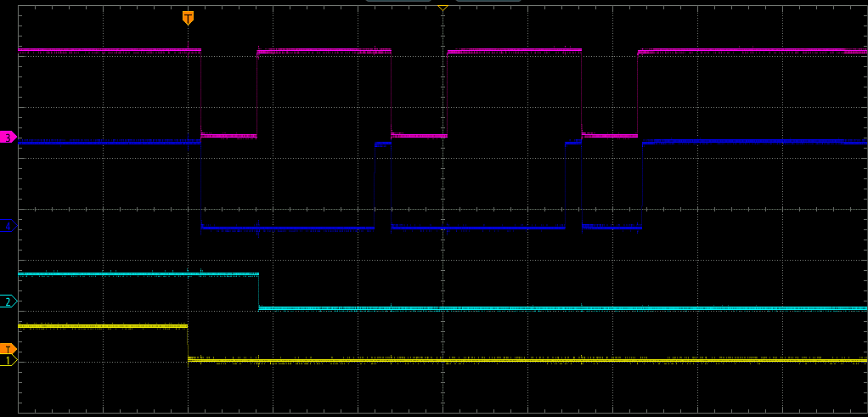868x417 pixels.
Task: Select the blue channel 4 ground marker
Action: coord(8,227)
